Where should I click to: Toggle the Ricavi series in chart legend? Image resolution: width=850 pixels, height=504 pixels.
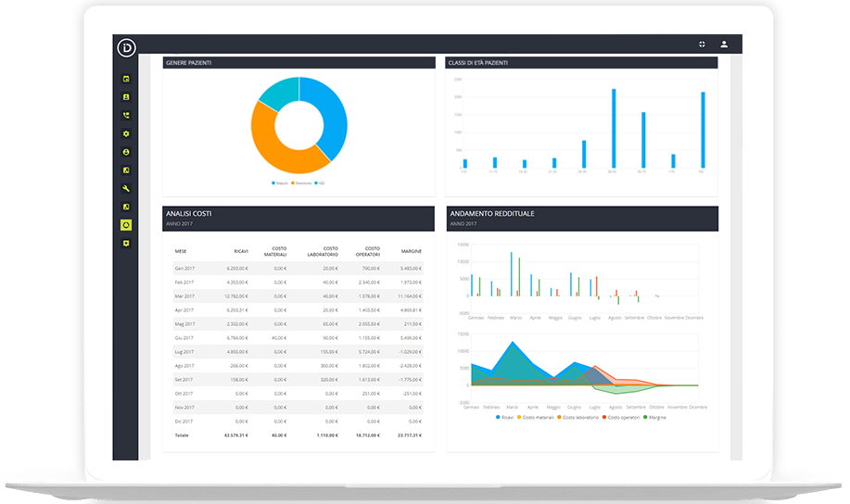click(x=504, y=417)
